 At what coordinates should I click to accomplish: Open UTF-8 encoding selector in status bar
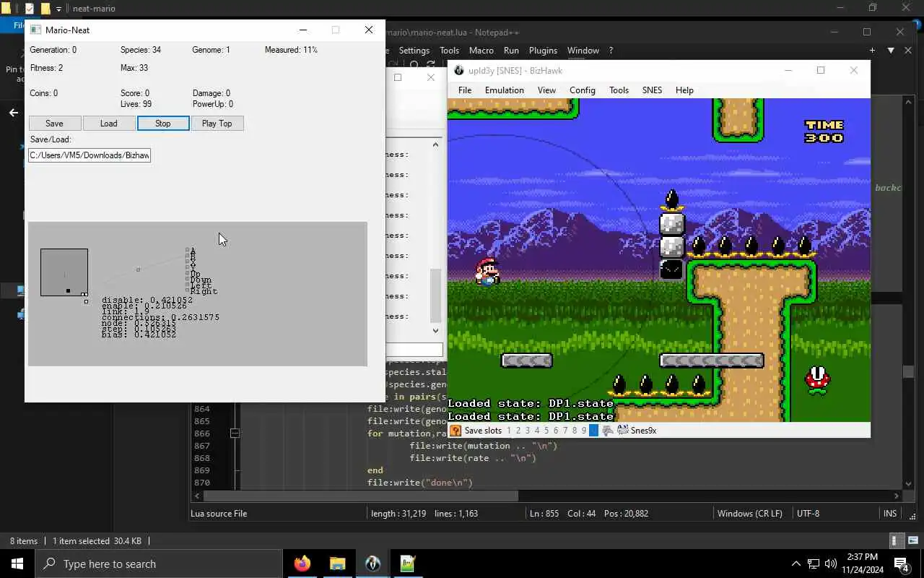pyautogui.click(x=808, y=514)
